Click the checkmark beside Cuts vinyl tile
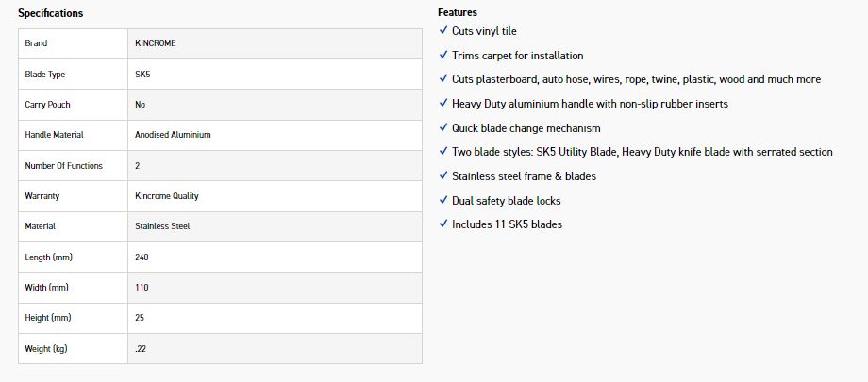This screenshot has height=382, width=868. point(442,30)
